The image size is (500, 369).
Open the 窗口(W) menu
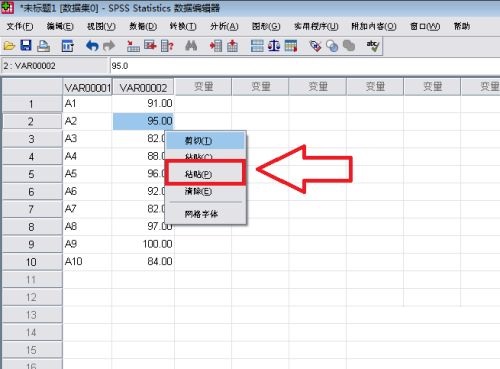pos(425,26)
